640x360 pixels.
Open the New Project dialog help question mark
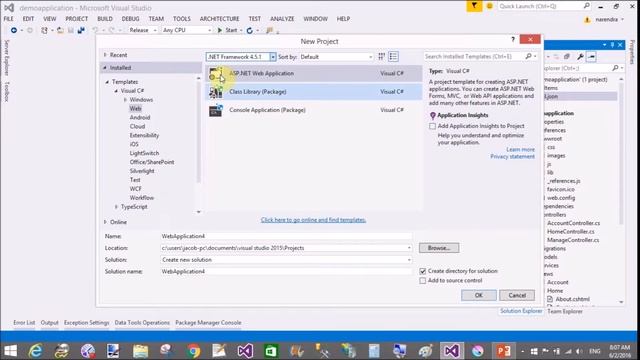click(x=513, y=39)
